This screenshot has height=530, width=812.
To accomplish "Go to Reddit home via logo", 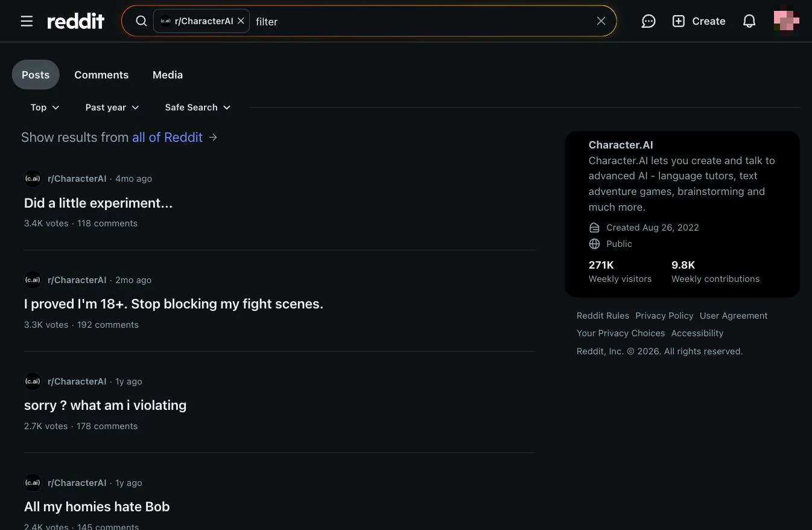I will click(x=76, y=21).
